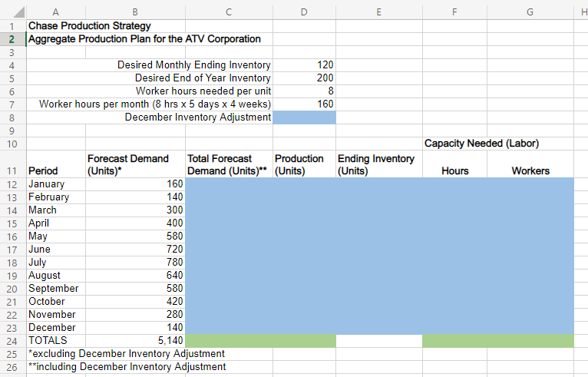588x377 pixels.
Task: Click 'Desired End of Year Inventory' label
Action: tap(203, 78)
